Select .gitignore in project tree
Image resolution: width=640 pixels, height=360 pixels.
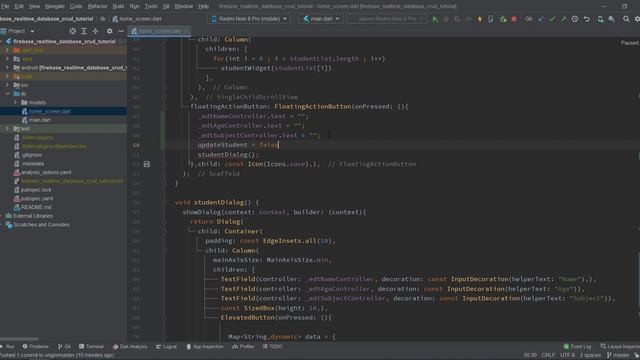click(x=32, y=155)
